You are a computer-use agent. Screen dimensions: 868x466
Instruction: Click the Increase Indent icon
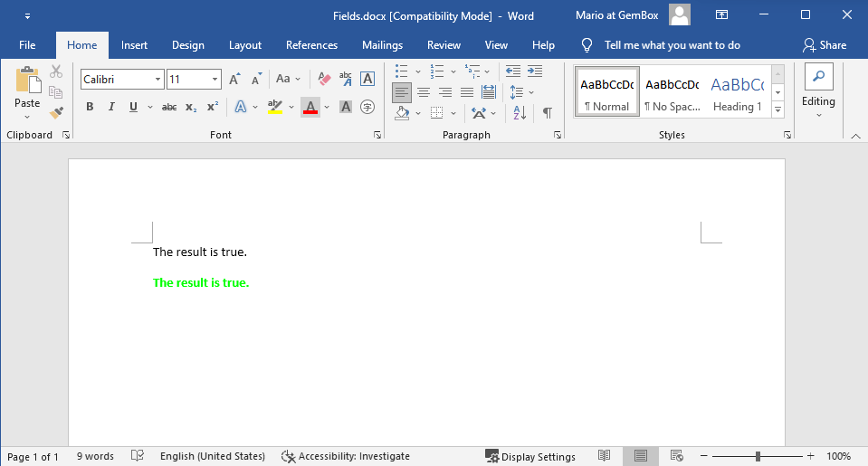535,71
